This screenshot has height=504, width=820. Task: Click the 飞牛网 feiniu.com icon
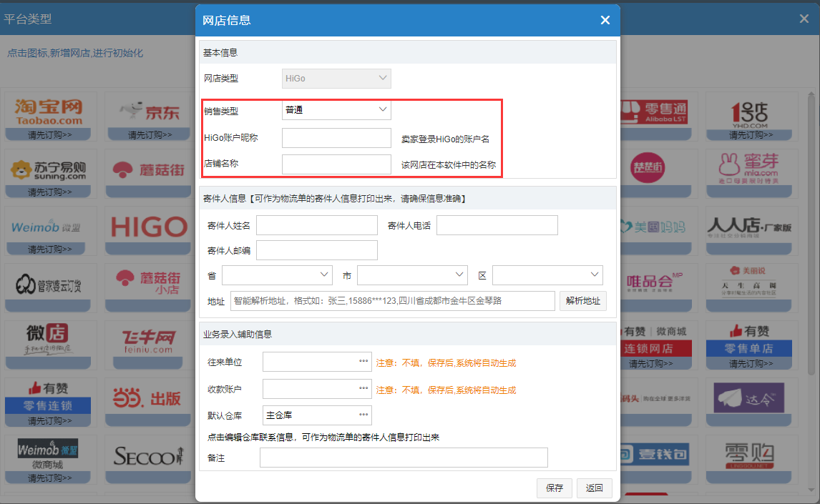[x=149, y=340]
